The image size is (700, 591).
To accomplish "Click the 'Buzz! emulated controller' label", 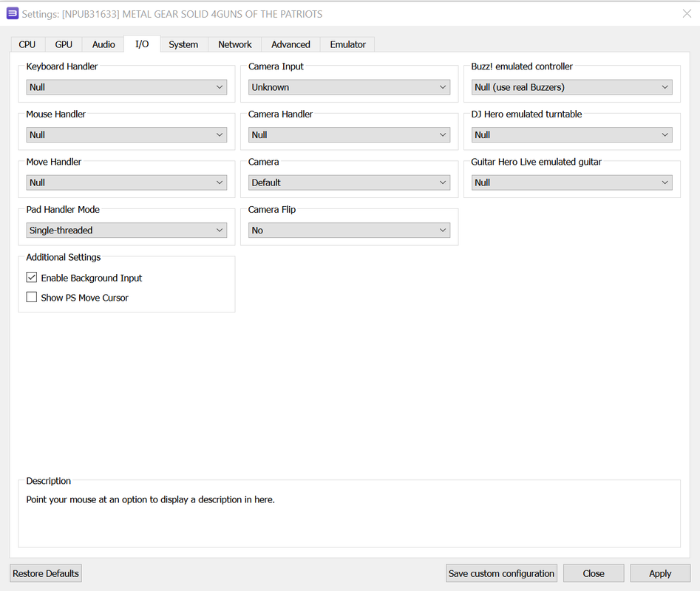I will (x=522, y=66).
